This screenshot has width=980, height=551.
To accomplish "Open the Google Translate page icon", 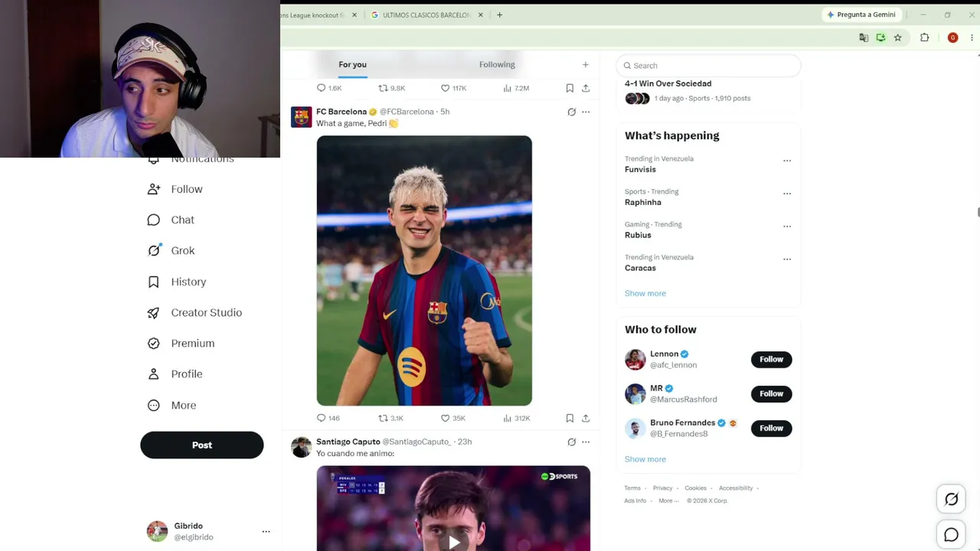I will pyautogui.click(x=864, y=37).
